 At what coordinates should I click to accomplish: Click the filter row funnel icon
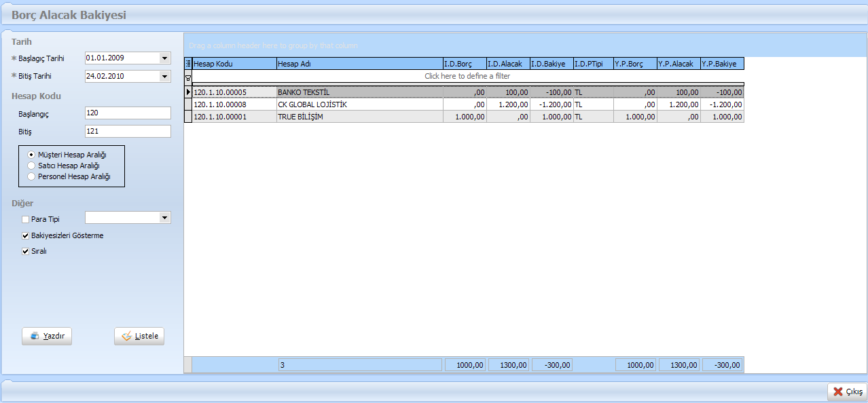coord(188,77)
